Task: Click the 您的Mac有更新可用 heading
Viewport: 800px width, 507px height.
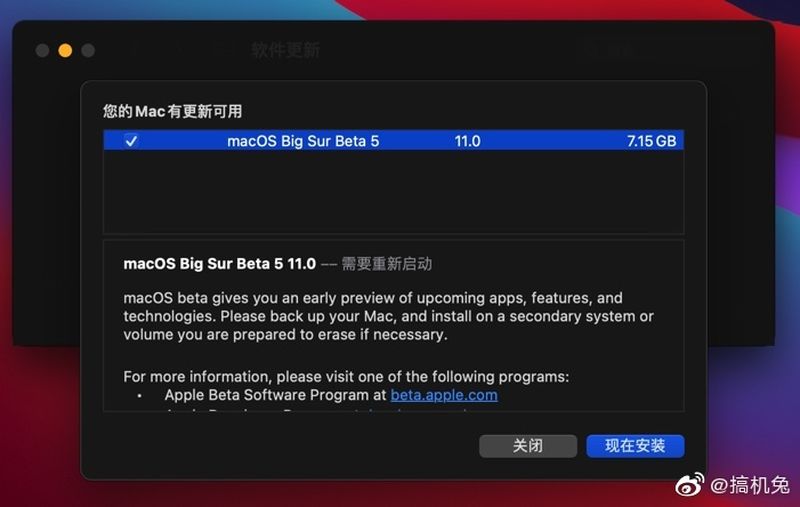Action: tap(172, 111)
